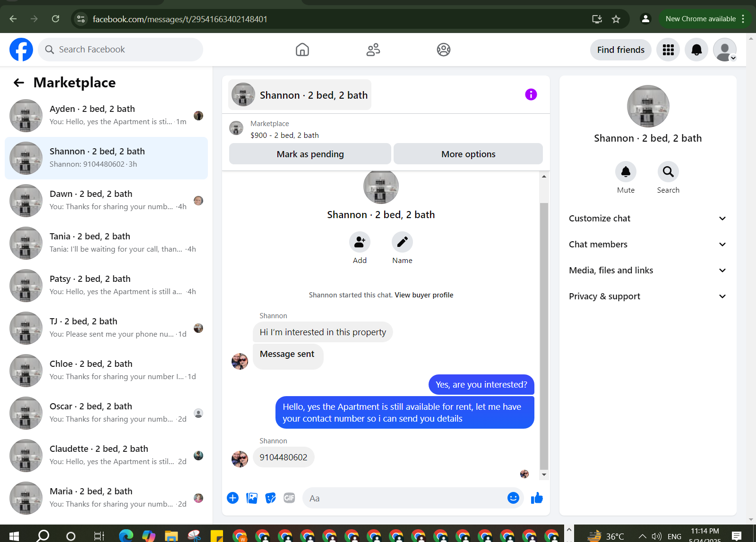The height and width of the screenshot is (542, 756).
Task: Open Shannon chat header title
Action: point(300,95)
